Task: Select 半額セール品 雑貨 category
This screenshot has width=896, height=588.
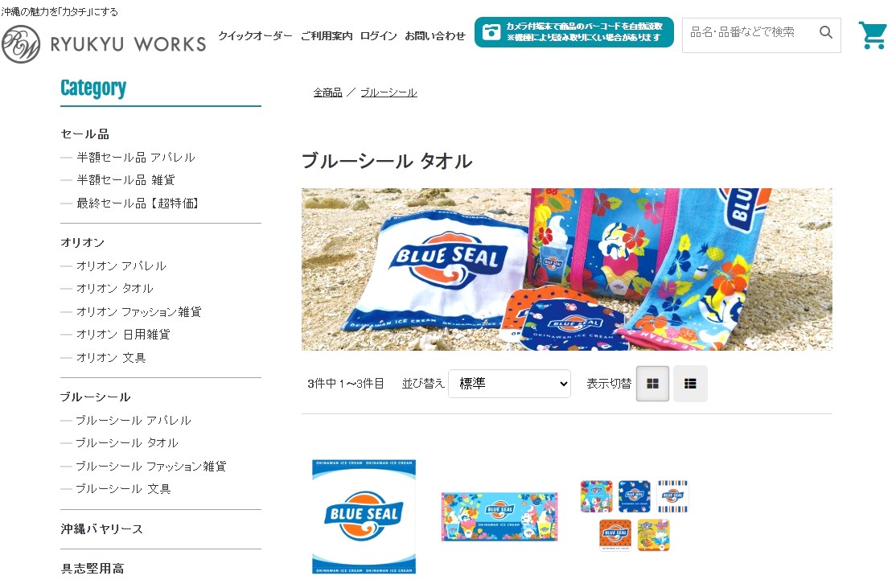Action: [125, 180]
